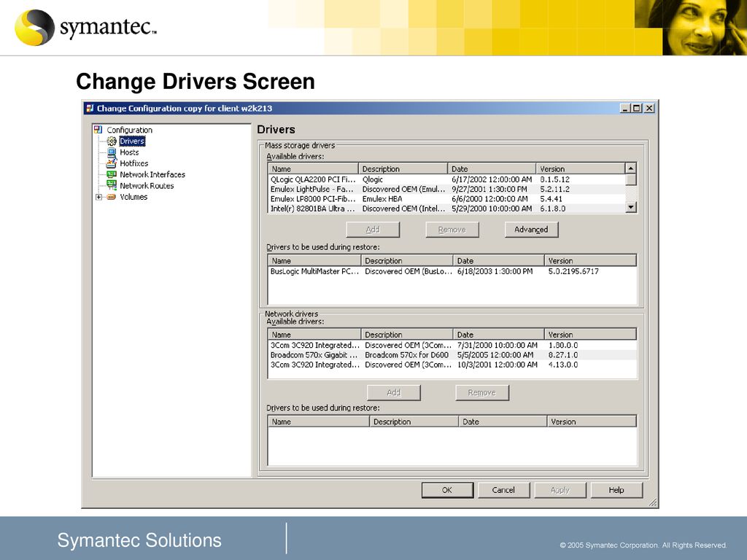This screenshot has width=747, height=560.
Task: Open Help for this dialog
Action: [616, 490]
